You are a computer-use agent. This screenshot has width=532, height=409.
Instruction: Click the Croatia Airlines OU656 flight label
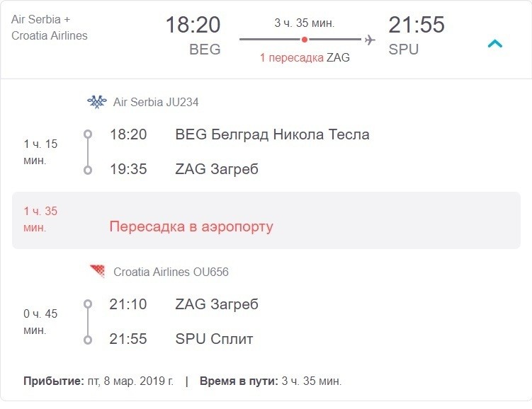tap(171, 272)
